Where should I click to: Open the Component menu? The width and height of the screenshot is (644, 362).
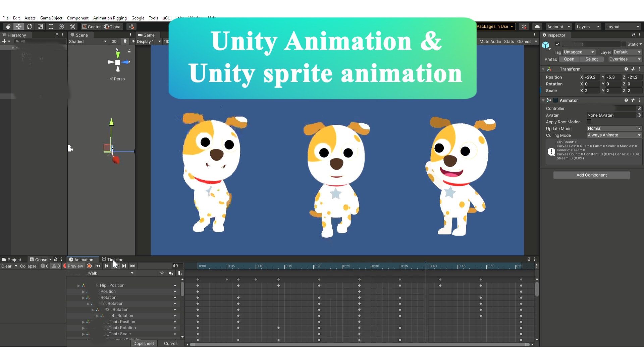[77, 18]
